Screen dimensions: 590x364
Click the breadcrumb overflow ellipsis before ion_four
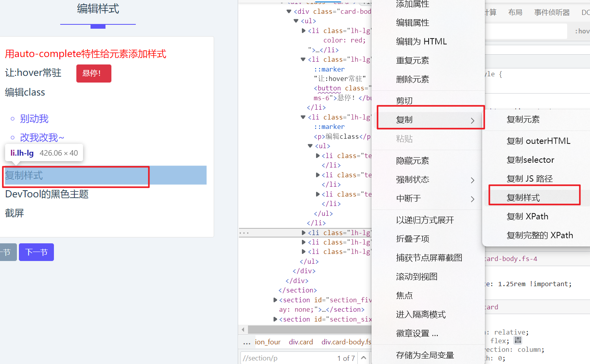point(247,342)
